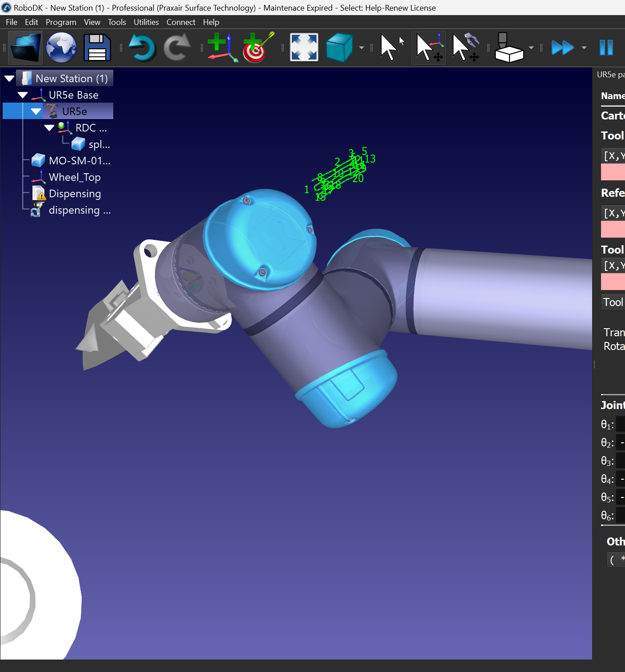625x672 pixels.
Task: Click the Add new target icon
Action: coord(258,48)
